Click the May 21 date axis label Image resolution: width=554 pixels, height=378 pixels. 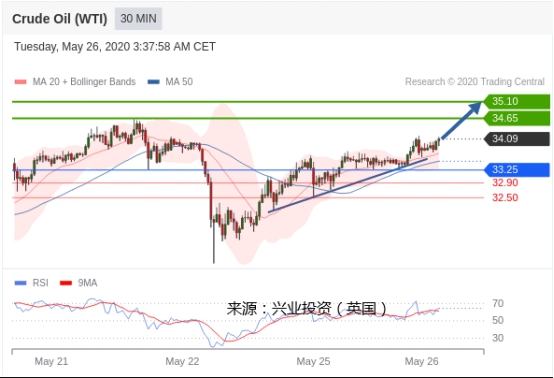coord(51,361)
